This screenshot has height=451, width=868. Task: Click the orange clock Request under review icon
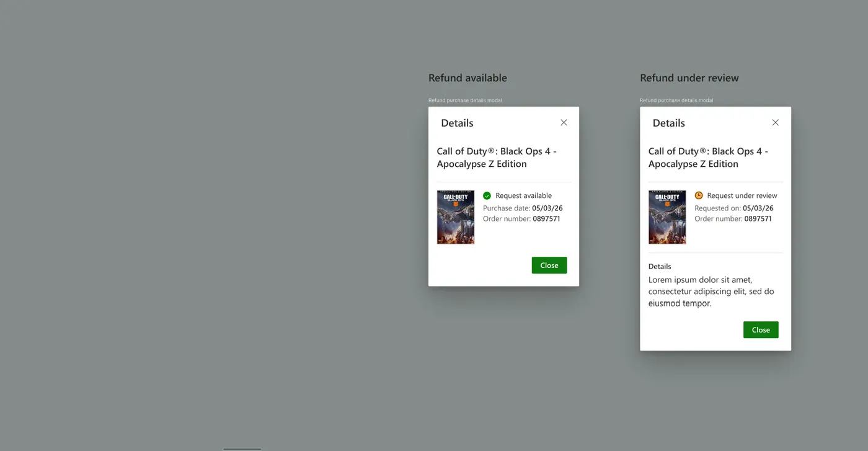pyautogui.click(x=699, y=195)
